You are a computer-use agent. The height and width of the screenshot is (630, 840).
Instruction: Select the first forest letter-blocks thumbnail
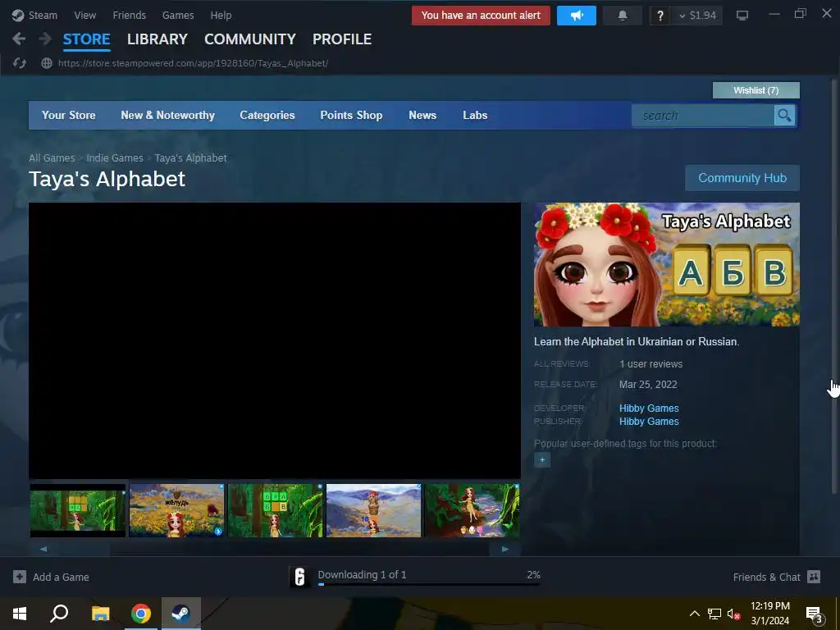coord(78,510)
